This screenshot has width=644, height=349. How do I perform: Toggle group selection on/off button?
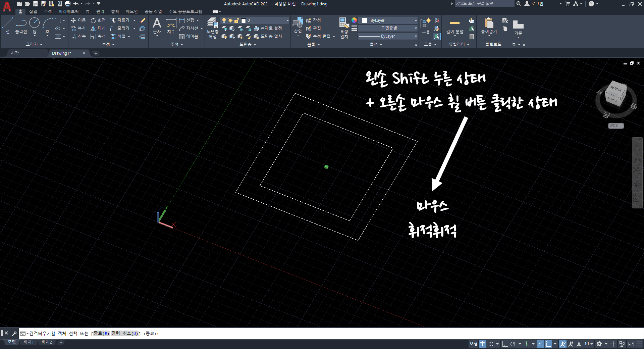[437, 37]
